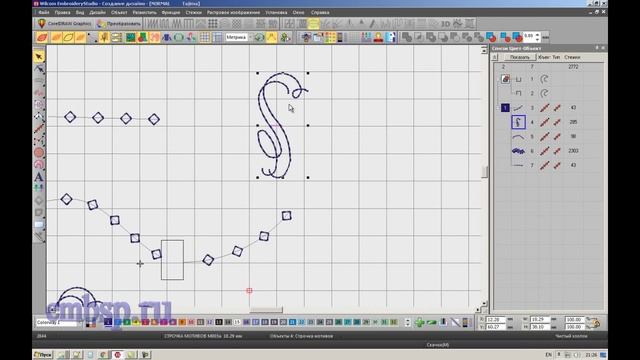Select white color swatch 15 in palette
The width and height of the screenshot is (640, 360).
point(237,322)
